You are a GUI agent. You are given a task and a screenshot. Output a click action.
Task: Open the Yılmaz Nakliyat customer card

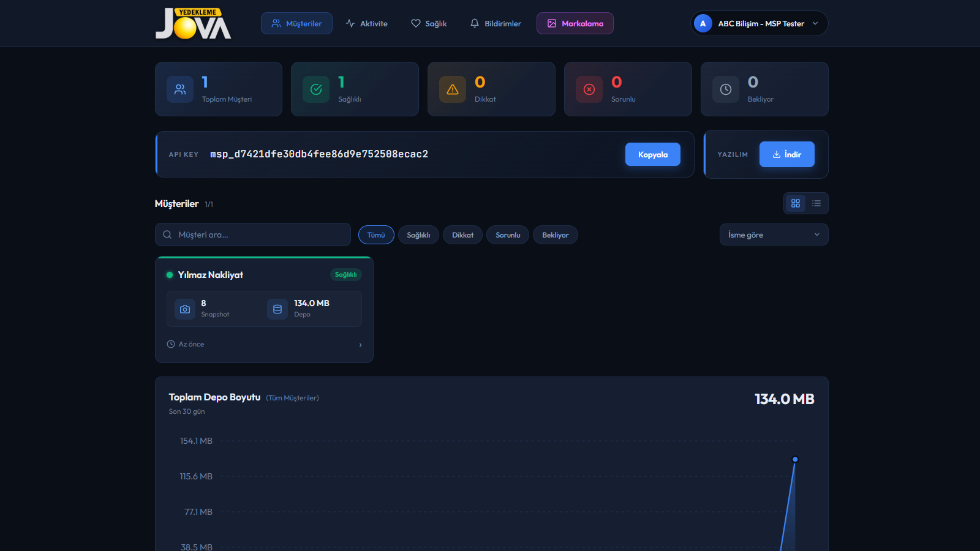pyautogui.click(x=264, y=310)
